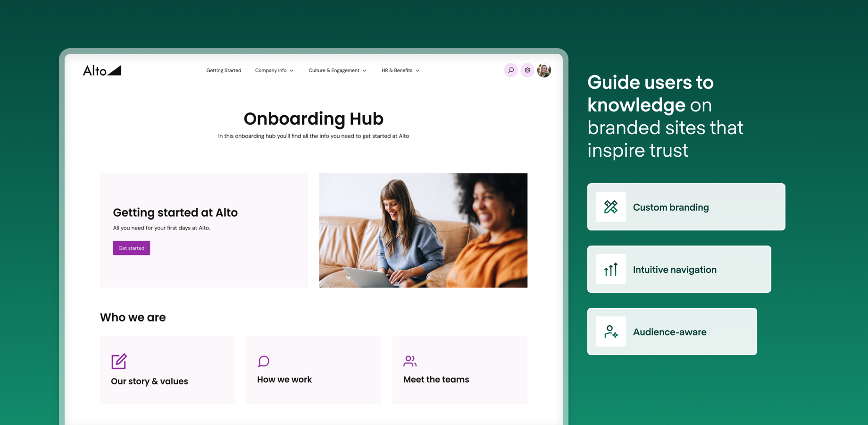Click the Intuitive navigation arrows icon

pyautogui.click(x=610, y=269)
